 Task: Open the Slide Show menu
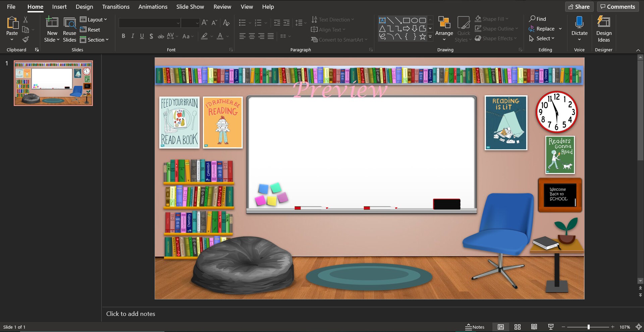tap(190, 6)
